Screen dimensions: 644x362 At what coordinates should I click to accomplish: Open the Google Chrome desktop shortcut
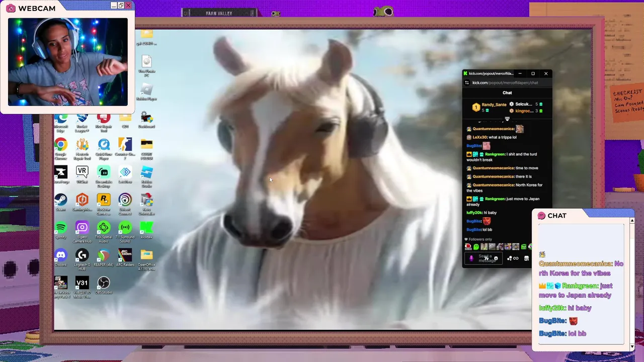click(61, 150)
